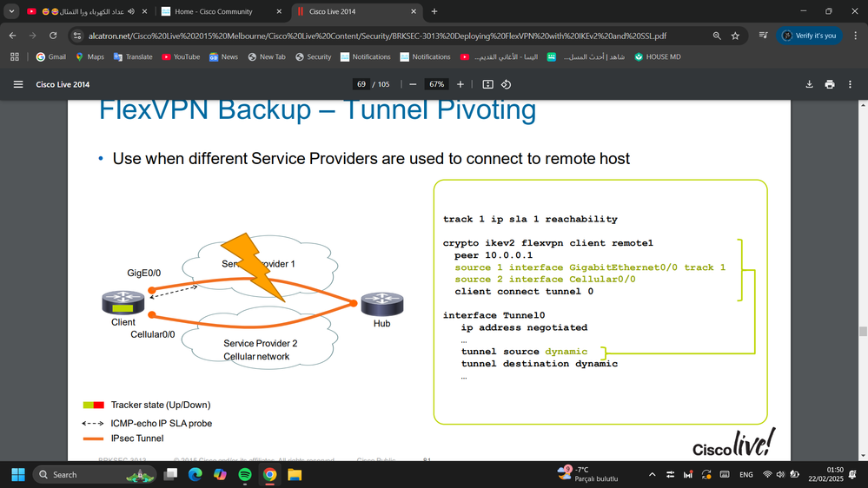Image resolution: width=868 pixels, height=488 pixels.
Task: Expand the tab search dropdown
Action: [11, 11]
